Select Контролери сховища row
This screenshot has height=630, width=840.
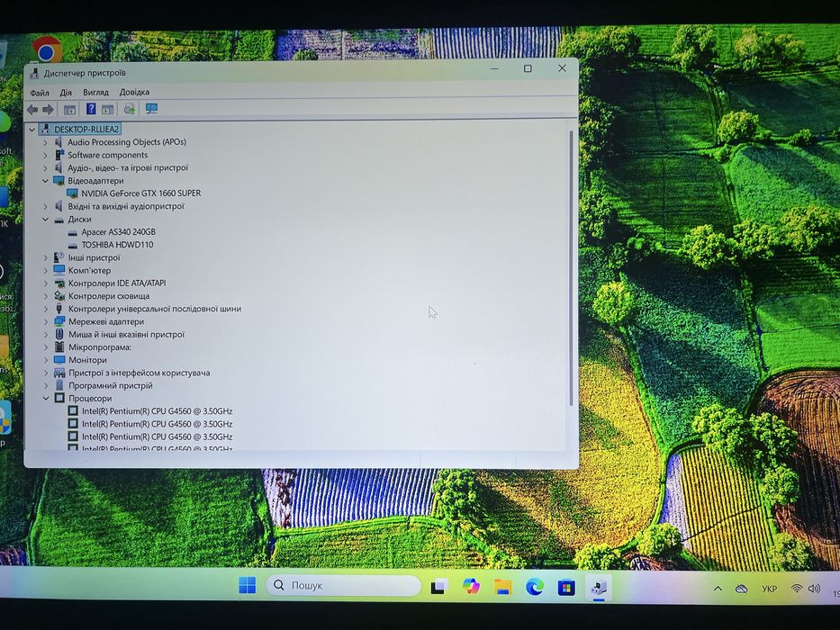tap(109, 296)
